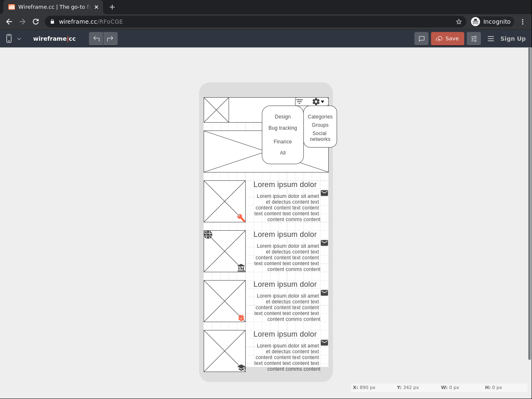Viewport: 532px width, 399px height.
Task: Choose Social networks in the settings menu
Action: tap(320, 136)
